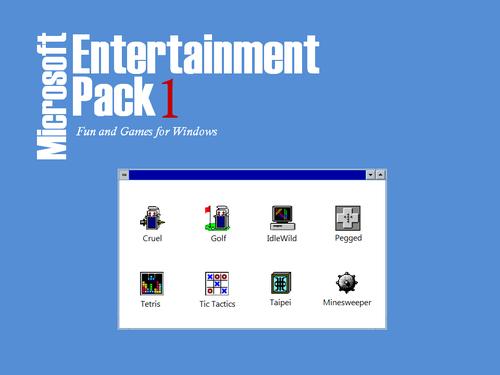Pick the Taipei tile game icon

pos(281,283)
